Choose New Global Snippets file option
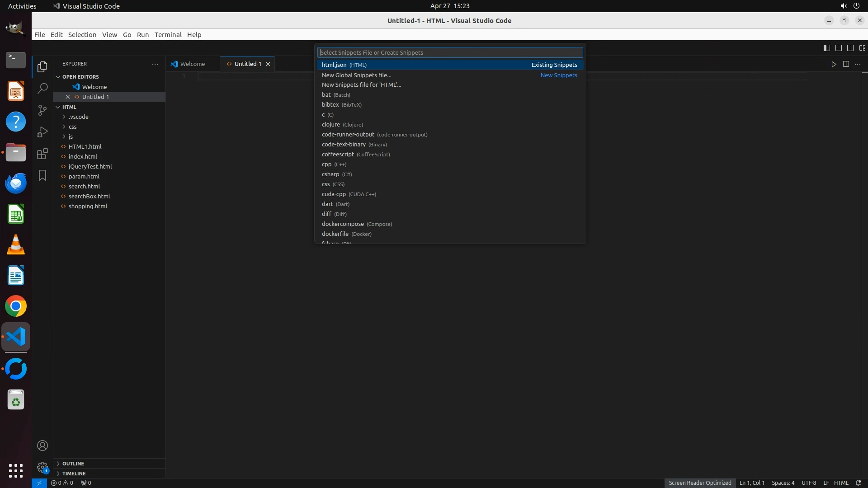The width and height of the screenshot is (868, 488). click(356, 75)
